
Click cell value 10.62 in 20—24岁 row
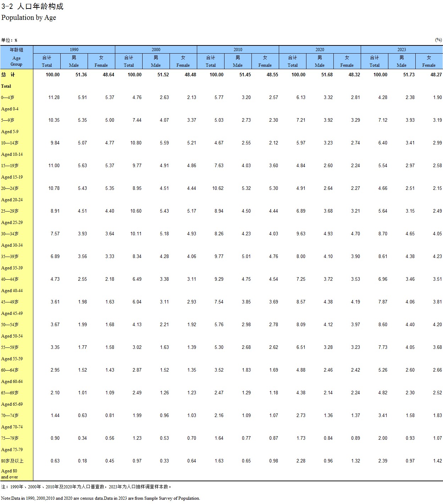(x=218, y=188)
